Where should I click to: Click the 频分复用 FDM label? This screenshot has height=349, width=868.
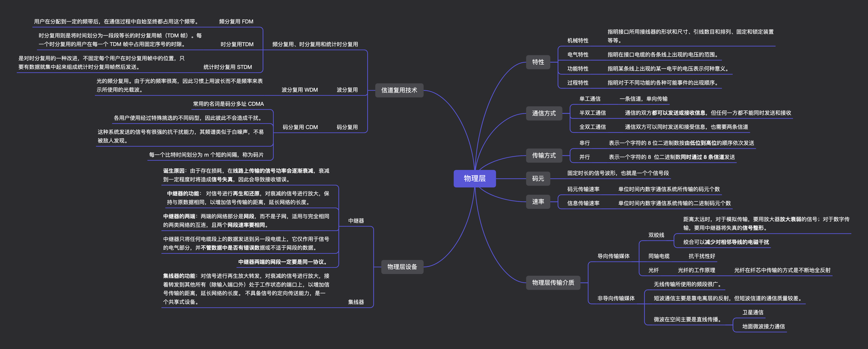(236, 22)
